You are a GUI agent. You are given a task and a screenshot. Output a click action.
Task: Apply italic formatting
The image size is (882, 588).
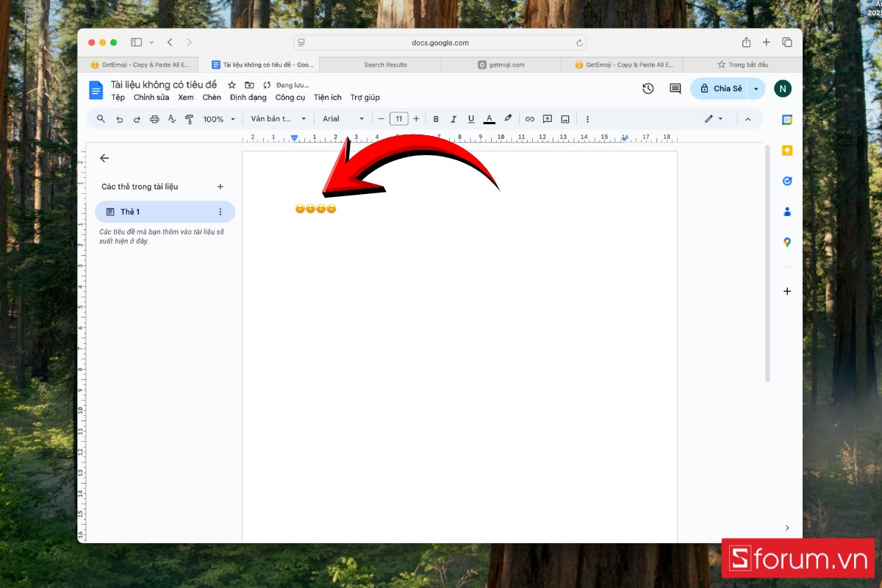click(x=453, y=118)
